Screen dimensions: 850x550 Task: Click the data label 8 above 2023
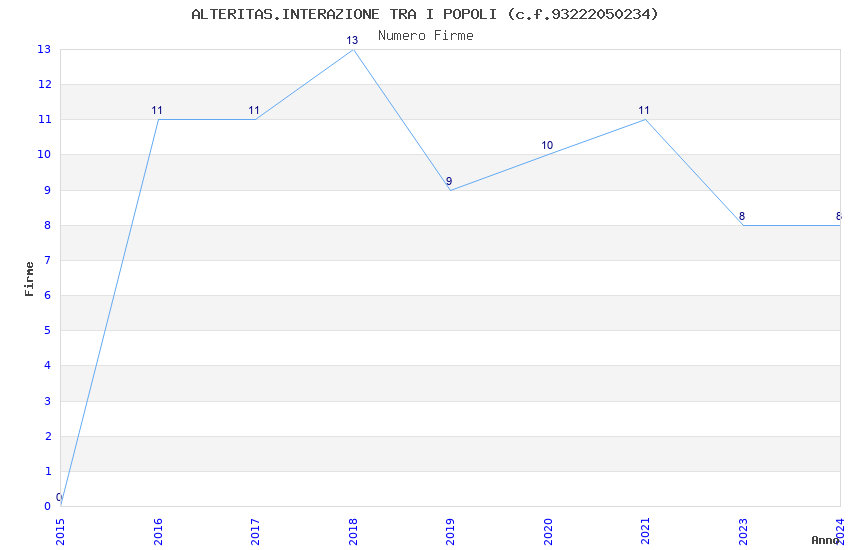(x=742, y=216)
